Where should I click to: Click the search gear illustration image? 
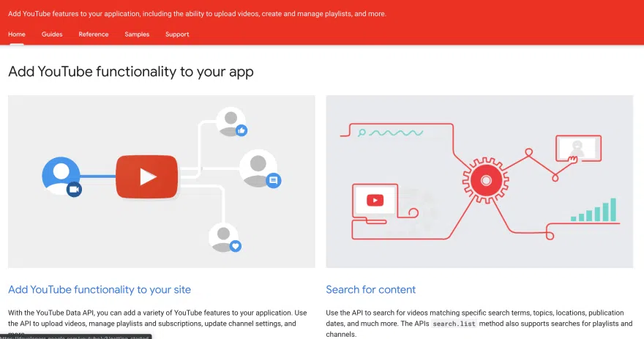[479, 182]
